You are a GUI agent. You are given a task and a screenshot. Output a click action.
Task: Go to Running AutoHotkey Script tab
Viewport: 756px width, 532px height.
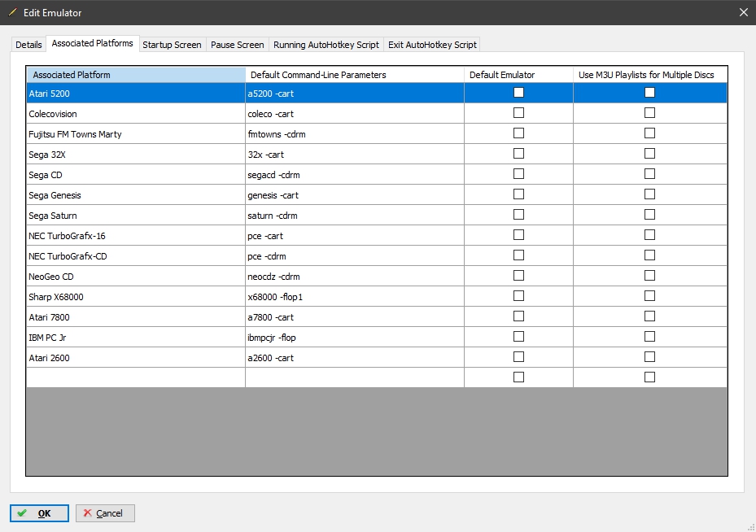[326, 44]
